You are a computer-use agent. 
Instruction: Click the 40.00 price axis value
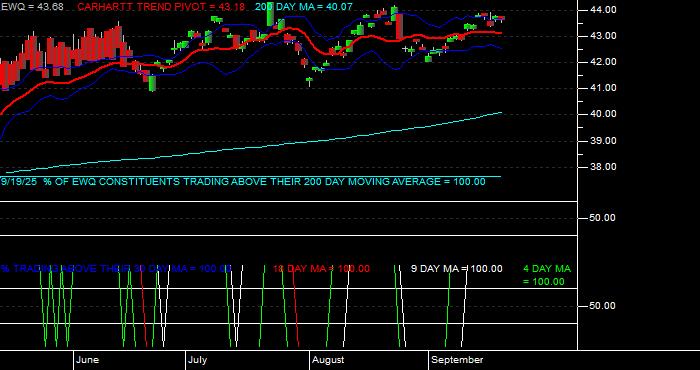(603, 114)
